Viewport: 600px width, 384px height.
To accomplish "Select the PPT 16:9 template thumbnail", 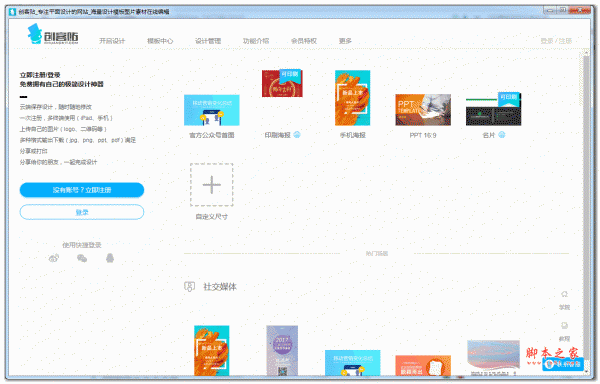I will tap(423, 110).
